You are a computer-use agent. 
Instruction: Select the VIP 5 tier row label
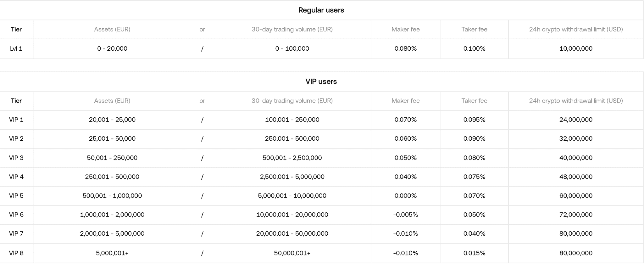coord(16,196)
